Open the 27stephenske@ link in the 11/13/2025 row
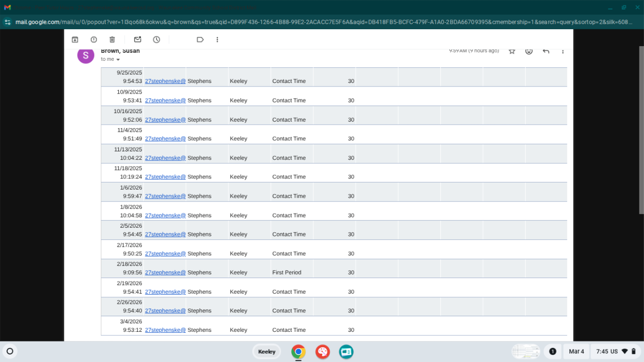The image size is (644, 362). click(x=166, y=158)
